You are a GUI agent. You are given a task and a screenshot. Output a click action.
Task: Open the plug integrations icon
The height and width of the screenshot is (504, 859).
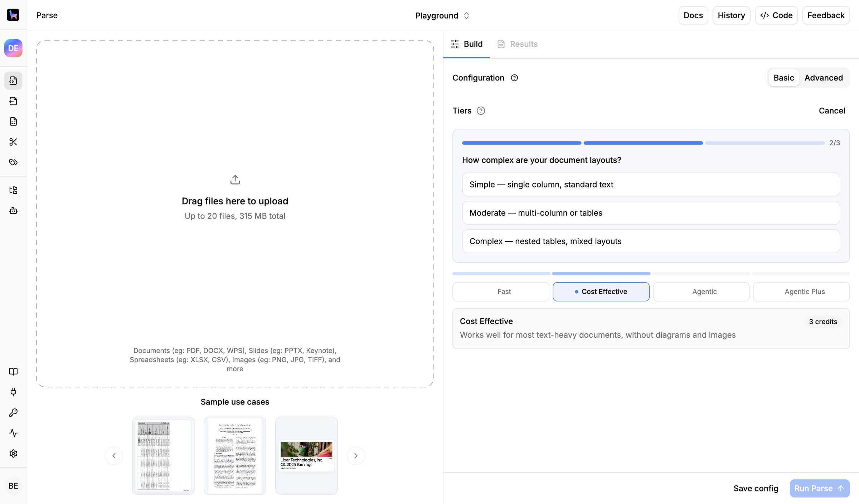(x=13, y=392)
